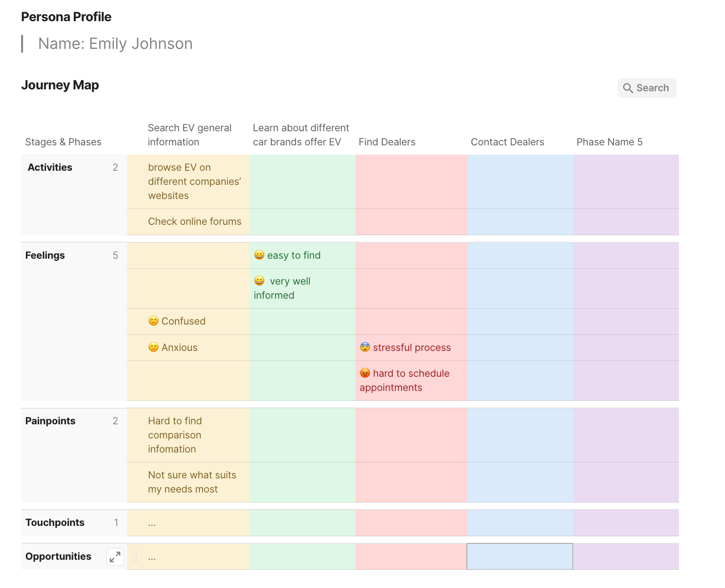Click the magnifying glass search icon
This screenshot has width=725, height=588.
(628, 88)
